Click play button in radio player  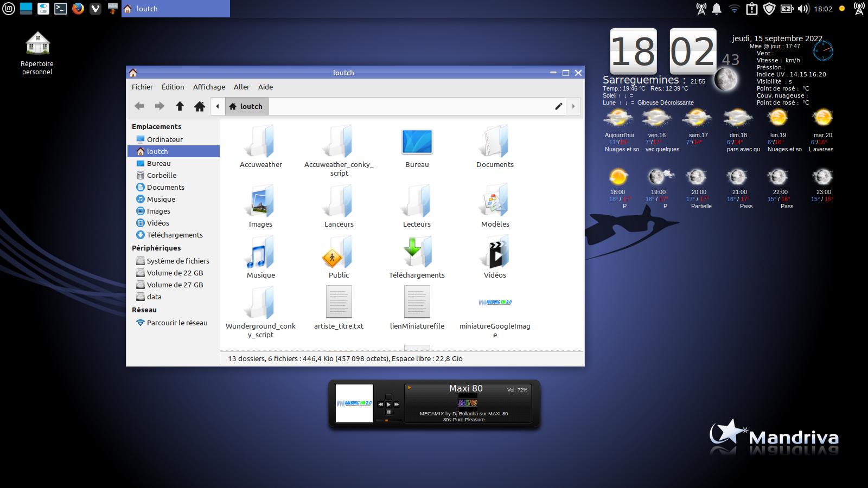(x=388, y=404)
